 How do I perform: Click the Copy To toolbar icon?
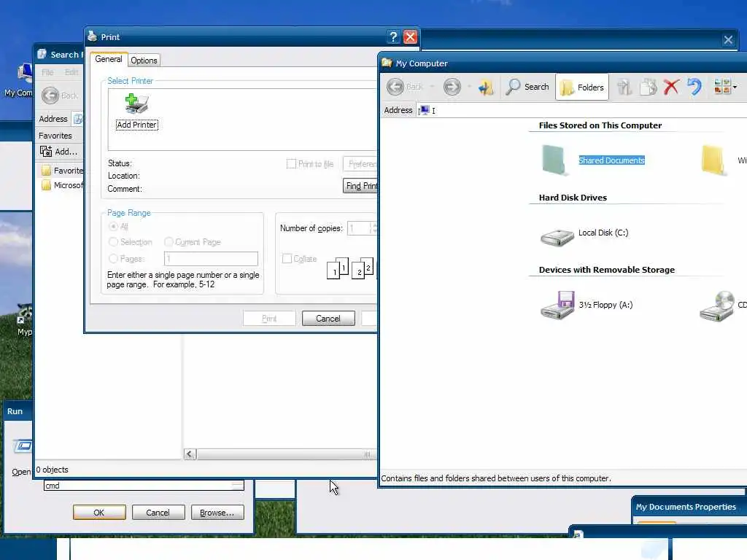(x=648, y=87)
